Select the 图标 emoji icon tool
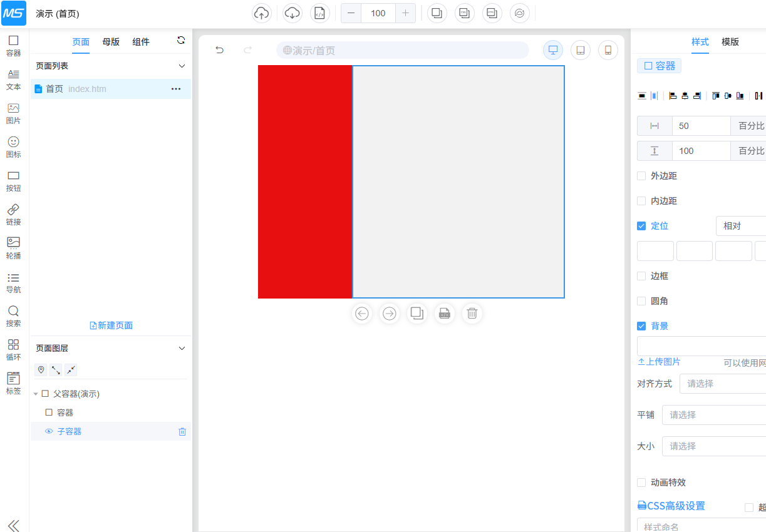The width and height of the screenshot is (766, 532). [x=13, y=146]
